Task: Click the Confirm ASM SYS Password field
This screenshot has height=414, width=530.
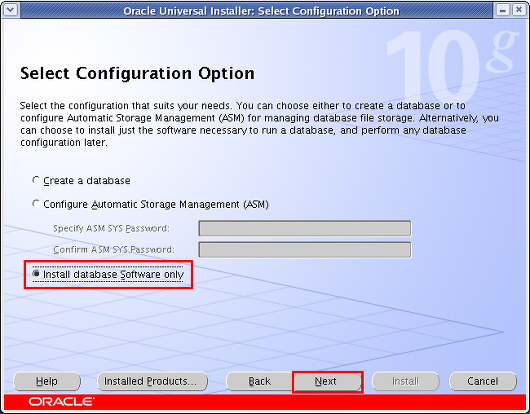Action: tap(305, 250)
